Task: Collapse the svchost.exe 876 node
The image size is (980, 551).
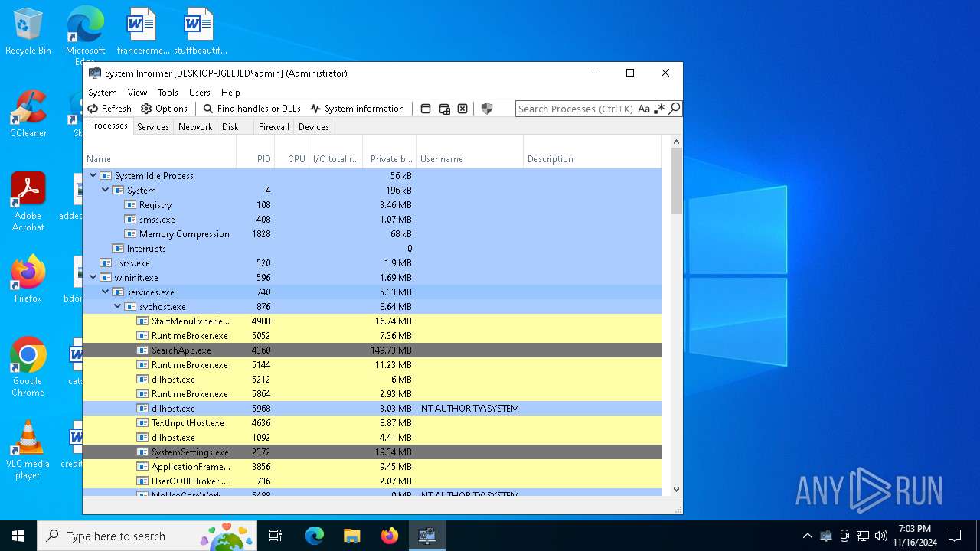Action: pos(118,306)
